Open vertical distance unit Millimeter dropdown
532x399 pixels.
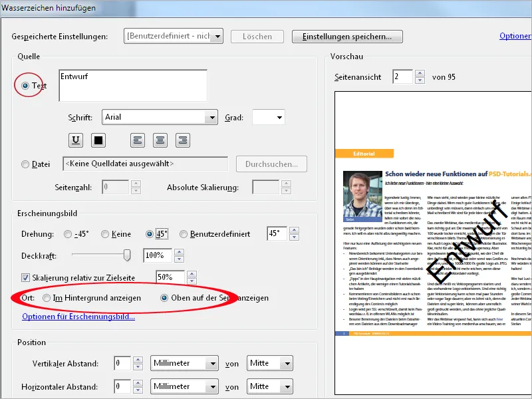click(x=184, y=363)
